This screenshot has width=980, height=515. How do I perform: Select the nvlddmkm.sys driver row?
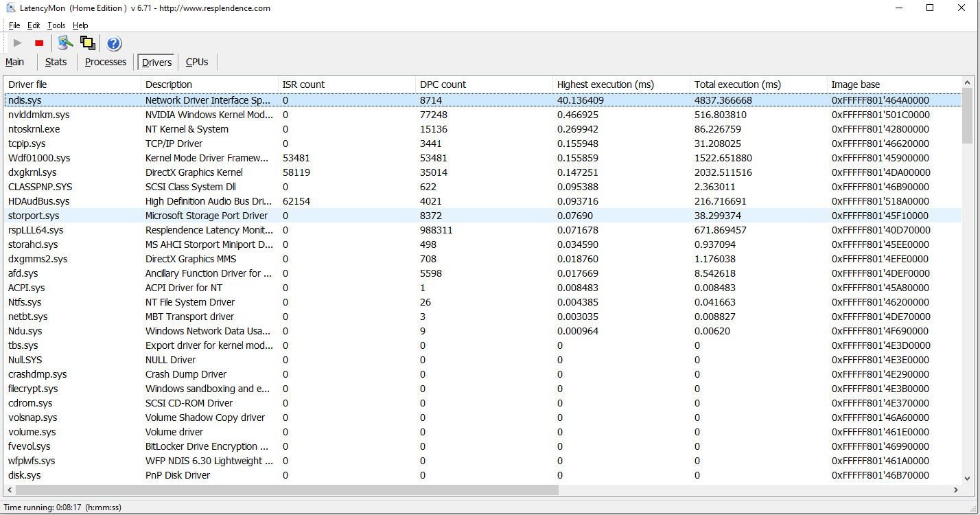(39, 115)
